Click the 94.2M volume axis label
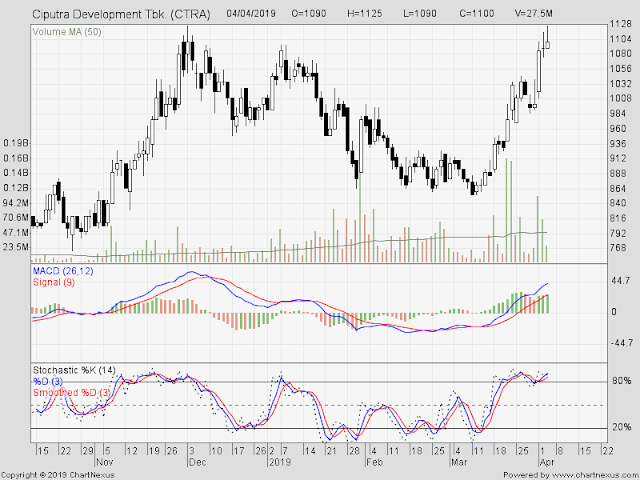Image resolution: width=640 pixels, height=480 pixels. (16, 203)
